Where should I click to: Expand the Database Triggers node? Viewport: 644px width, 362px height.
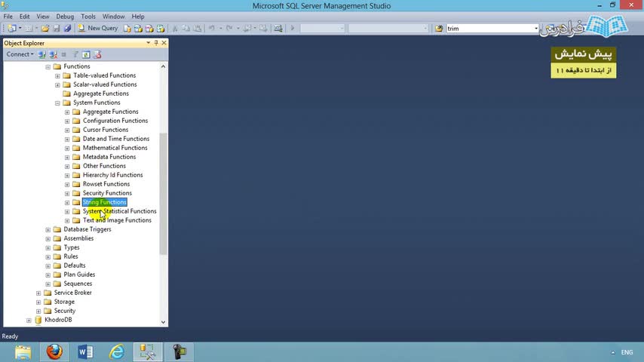(x=48, y=229)
